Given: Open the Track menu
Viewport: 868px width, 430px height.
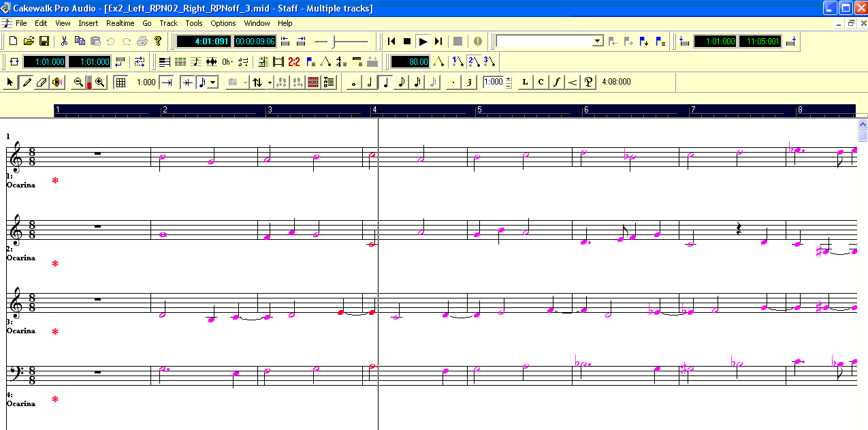Looking at the screenshot, I should point(168,23).
